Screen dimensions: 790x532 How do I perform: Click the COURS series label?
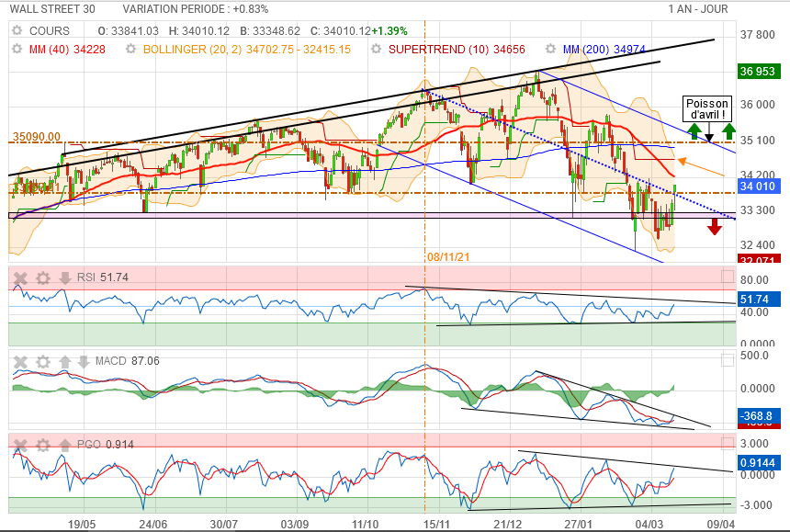coord(50,30)
